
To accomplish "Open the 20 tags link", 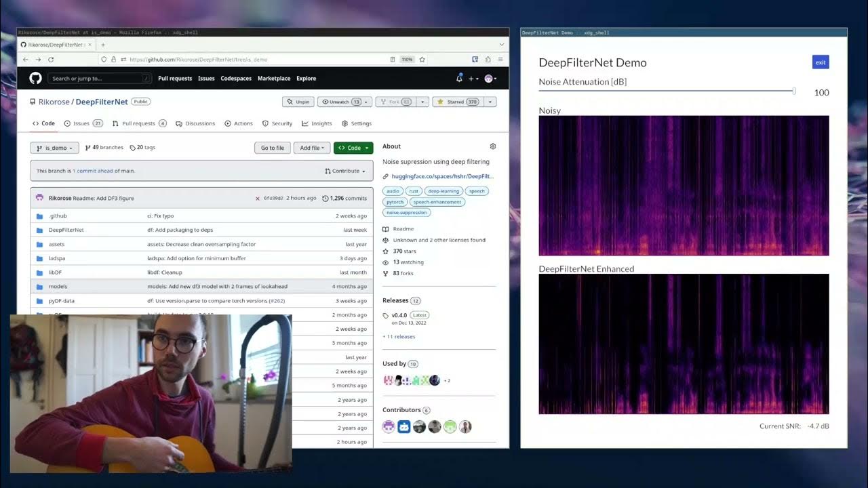I will click(x=142, y=148).
